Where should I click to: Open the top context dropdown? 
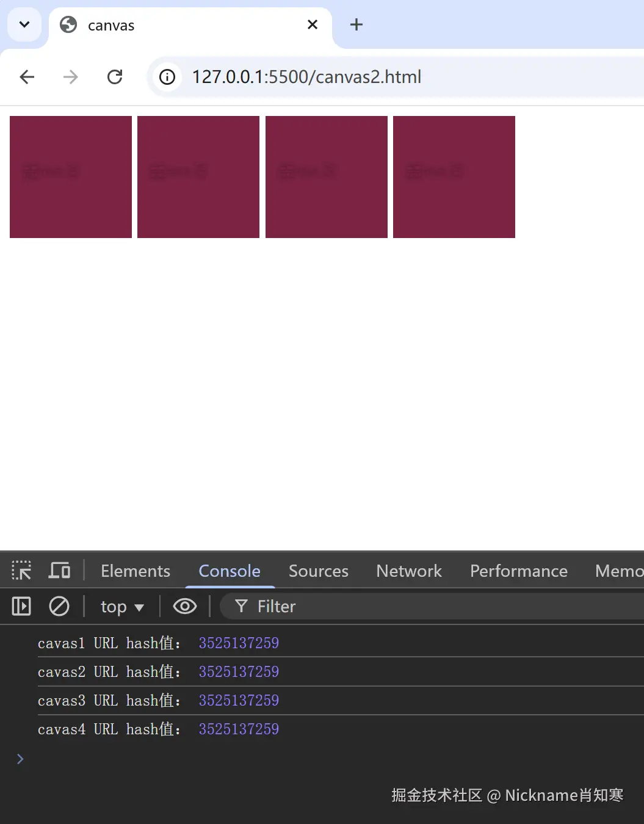[122, 606]
